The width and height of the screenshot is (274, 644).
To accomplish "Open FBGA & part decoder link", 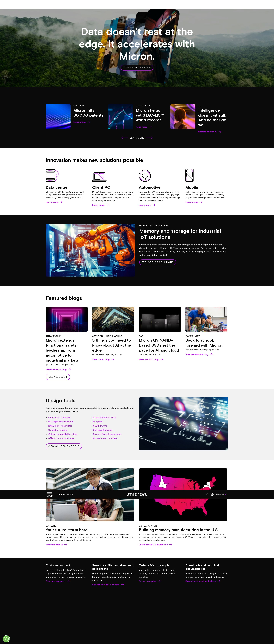I will tap(59, 417).
